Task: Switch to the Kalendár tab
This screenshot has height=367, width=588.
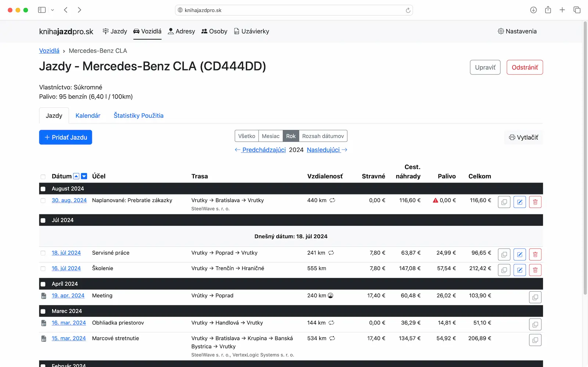Action: point(88,115)
